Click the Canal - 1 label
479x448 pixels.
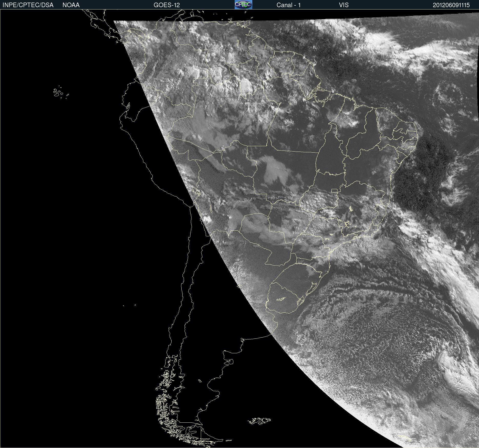point(289,5)
